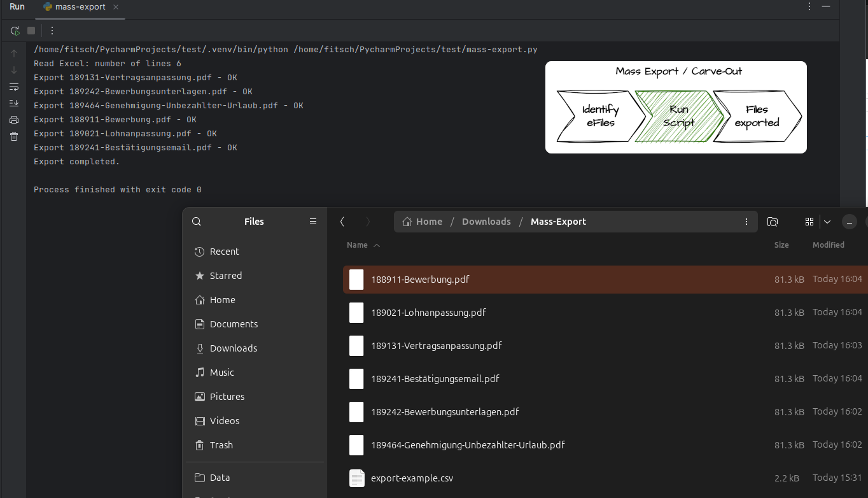Open the three-dot menu in Files toolbar
This screenshot has width=868, height=498.
(x=746, y=221)
